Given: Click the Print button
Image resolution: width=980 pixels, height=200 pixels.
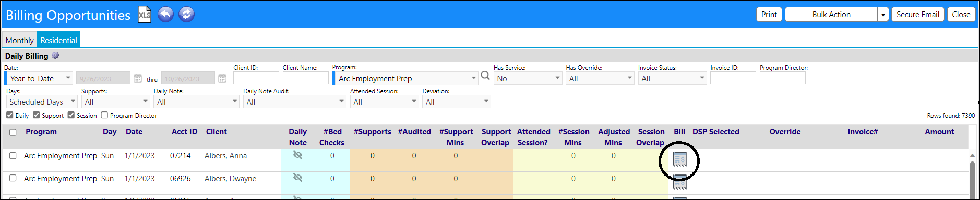Looking at the screenshot, I should coord(769,15).
